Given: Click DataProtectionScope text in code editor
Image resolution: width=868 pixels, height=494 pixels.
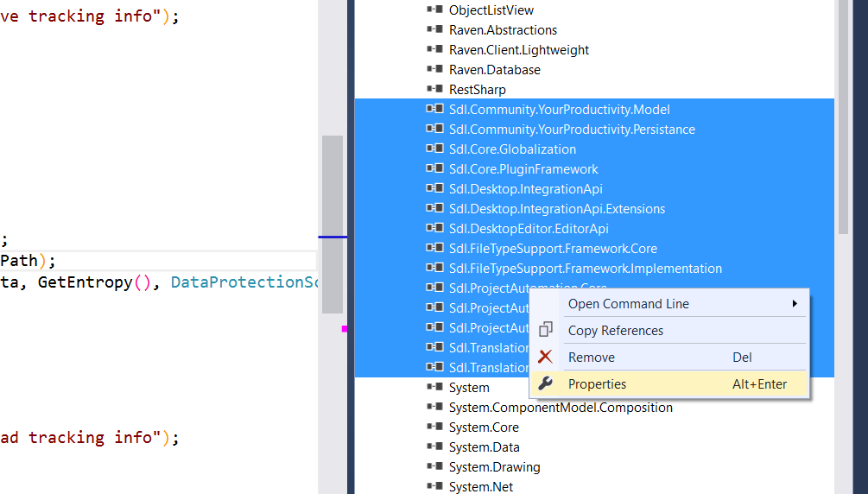Looking at the screenshot, I should [244, 282].
